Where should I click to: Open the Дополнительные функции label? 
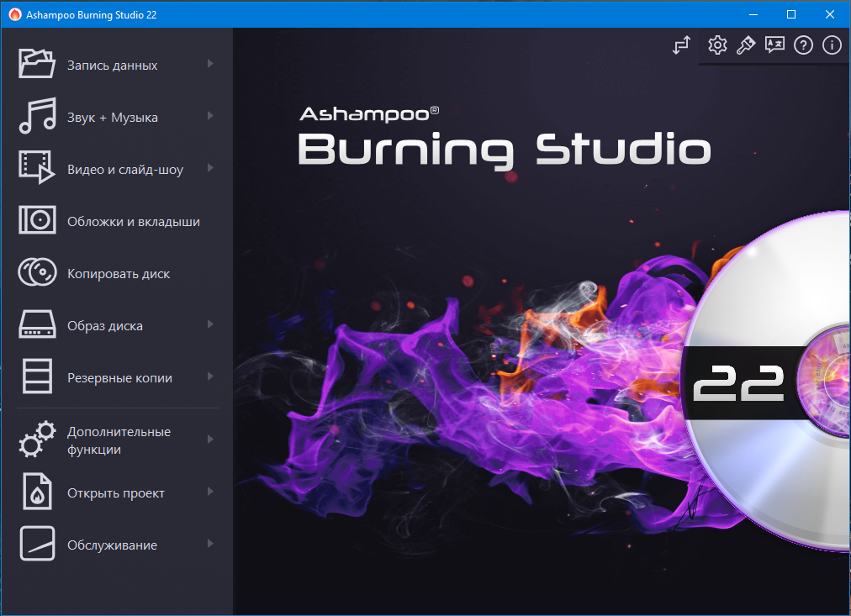coord(119,440)
